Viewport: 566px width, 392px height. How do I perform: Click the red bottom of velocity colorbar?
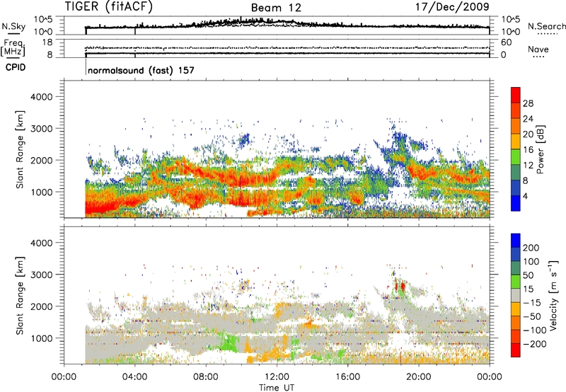pyautogui.click(x=516, y=350)
